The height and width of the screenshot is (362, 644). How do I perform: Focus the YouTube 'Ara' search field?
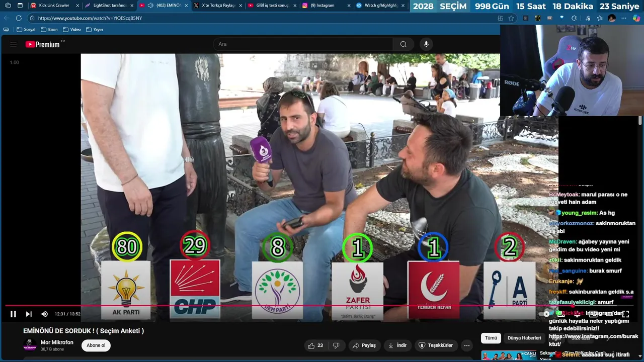303,44
